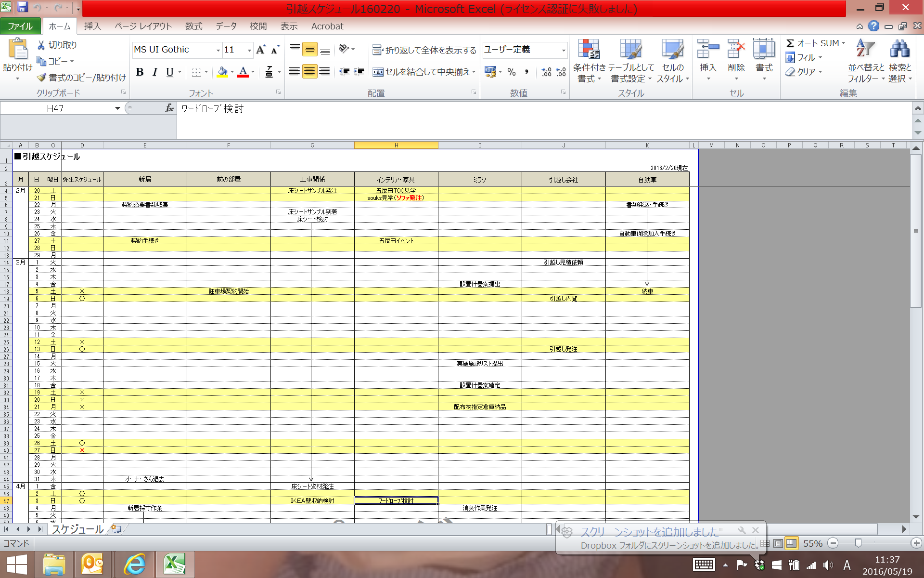The height and width of the screenshot is (578, 924).
Task: Align text to the left
Action: (295, 72)
